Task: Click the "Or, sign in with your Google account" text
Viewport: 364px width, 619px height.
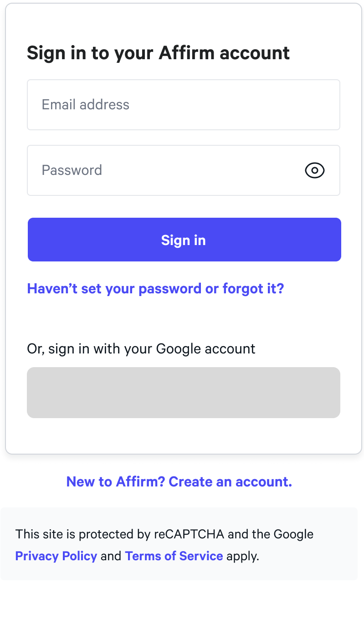Action: tap(141, 349)
